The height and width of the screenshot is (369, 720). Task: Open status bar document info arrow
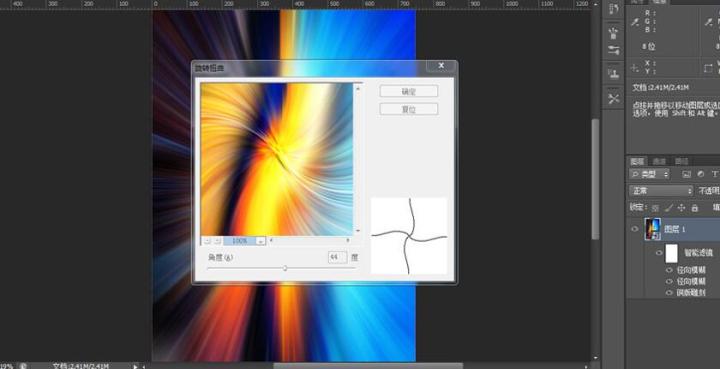[135, 366]
